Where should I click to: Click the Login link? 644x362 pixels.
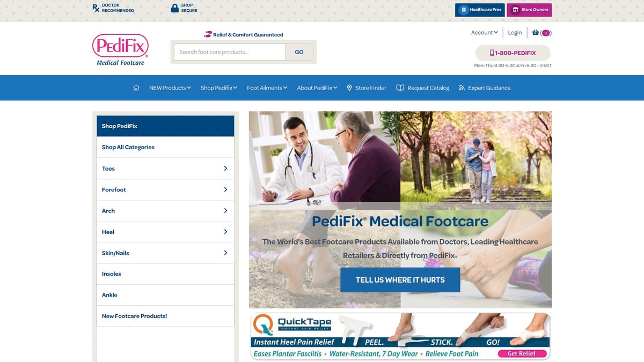pyautogui.click(x=515, y=33)
